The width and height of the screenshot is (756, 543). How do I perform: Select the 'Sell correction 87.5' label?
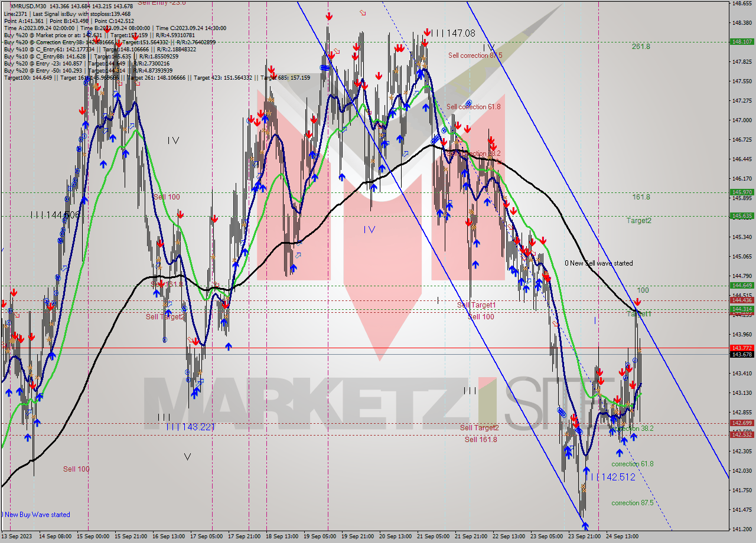[x=475, y=55]
